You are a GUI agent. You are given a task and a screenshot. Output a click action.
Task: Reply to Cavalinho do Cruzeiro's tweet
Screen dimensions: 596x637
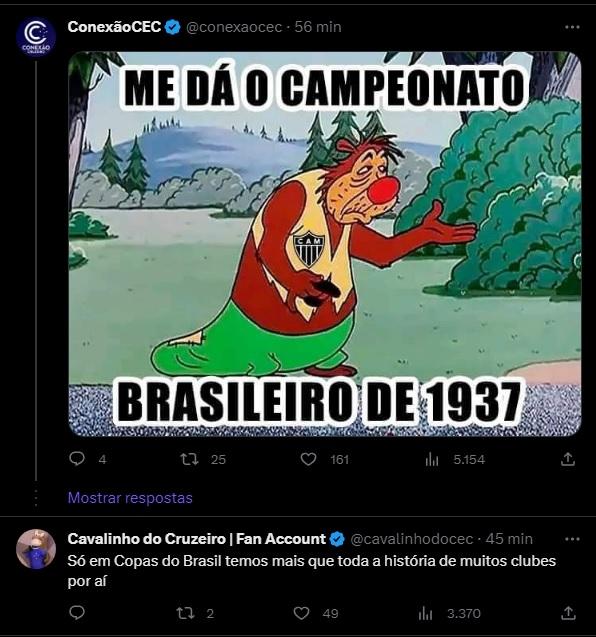77,613
